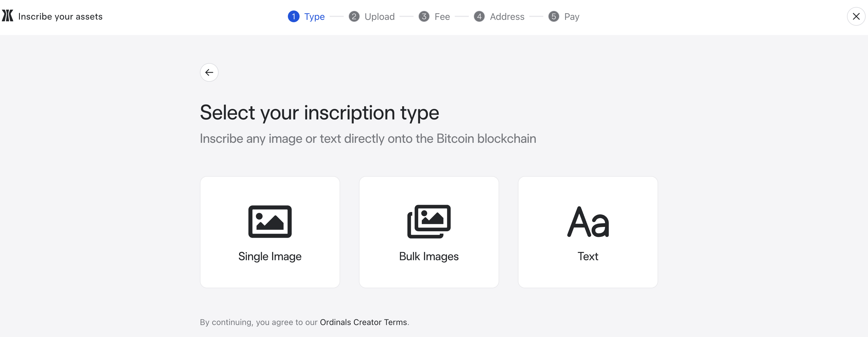Image resolution: width=868 pixels, height=337 pixels.
Task: Select the Single Image picture icon
Action: pyautogui.click(x=270, y=222)
